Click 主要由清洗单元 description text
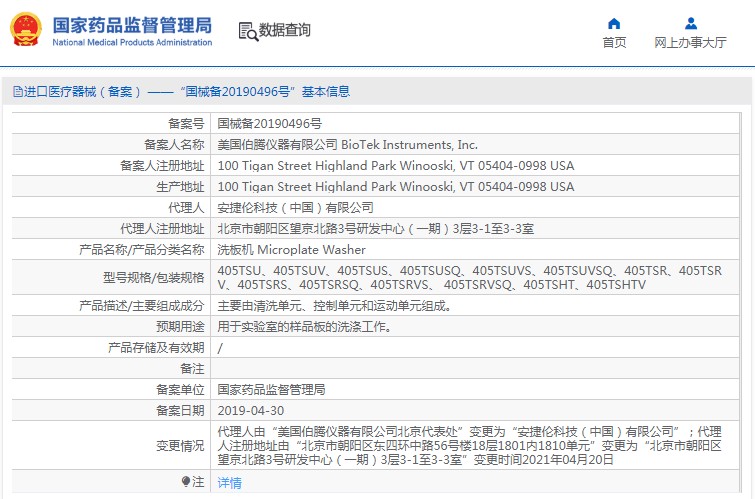This screenshot has width=755, height=499. pos(335,305)
